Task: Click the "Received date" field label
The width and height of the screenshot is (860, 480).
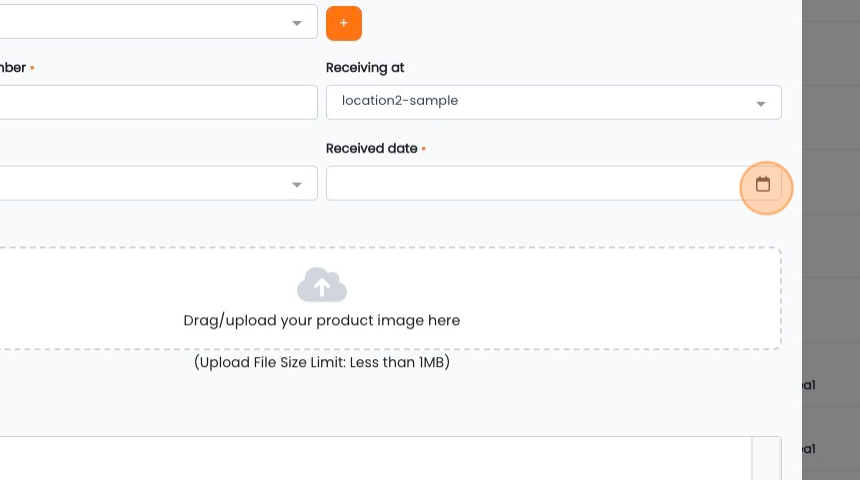Action: click(x=371, y=148)
